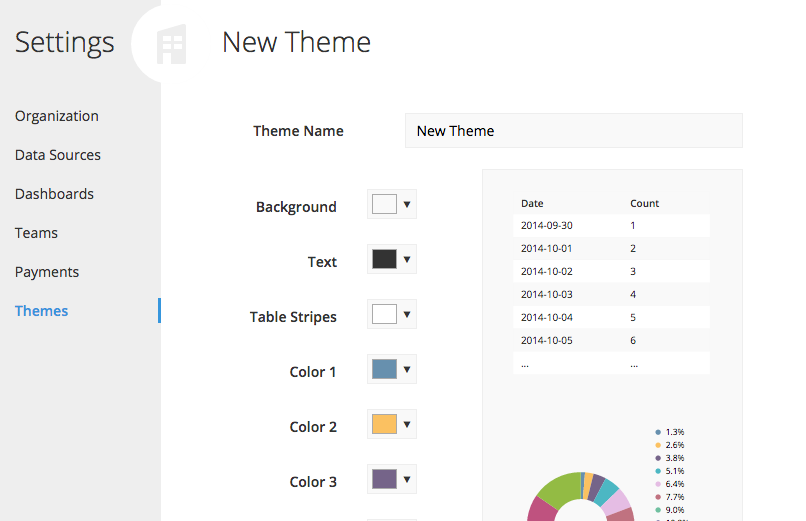Image resolution: width=806 pixels, height=521 pixels.
Task: Click the Table Stripes color swatch
Action: pyautogui.click(x=384, y=314)
